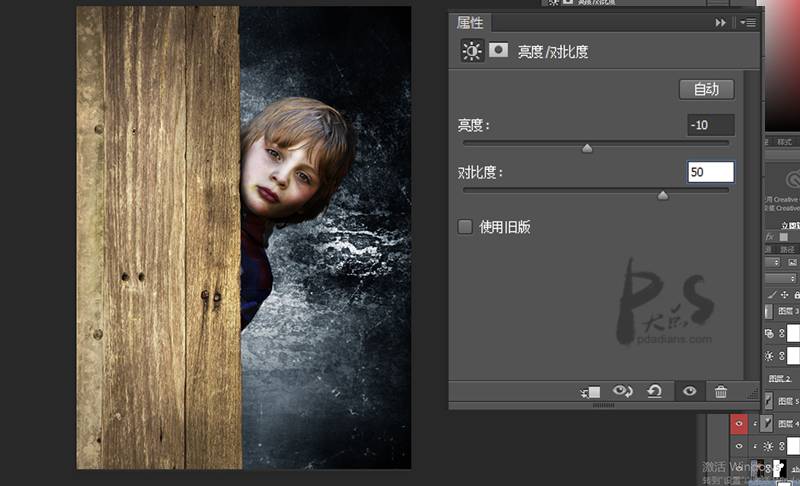Click the pixel layer filter icon
This screenshot has width=800, height=486.
[x=792, y=262]
